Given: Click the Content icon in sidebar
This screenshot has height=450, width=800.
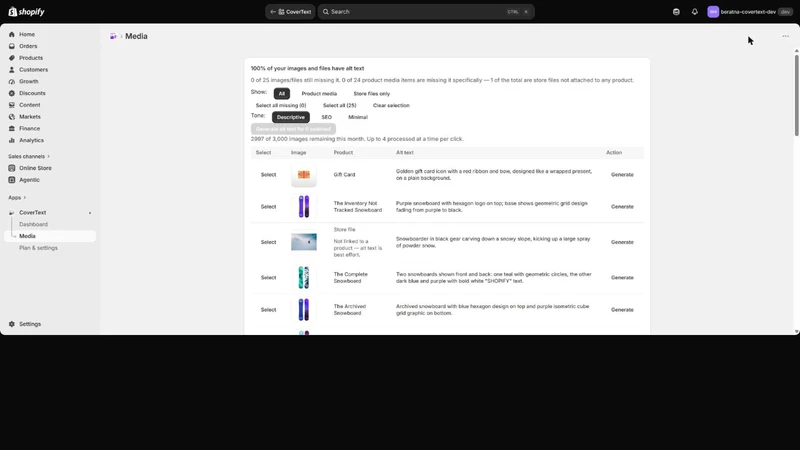Looking at the screenshot, I should (12, 105).
